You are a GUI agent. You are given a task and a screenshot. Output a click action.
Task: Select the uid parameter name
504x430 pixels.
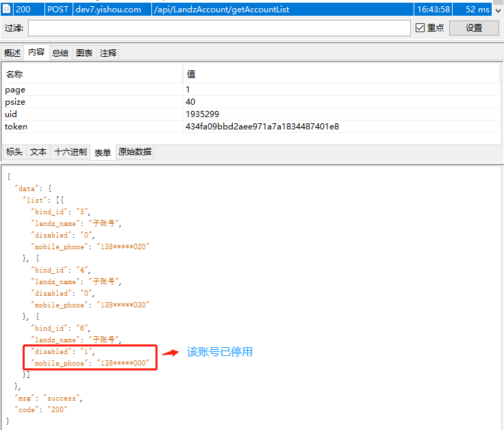(x=10, y=114)
